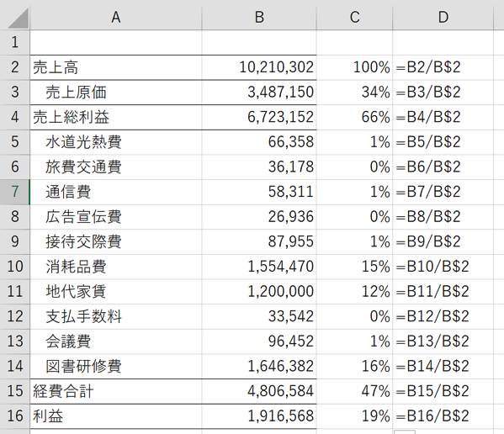Click the 図書研修費 16% cell
This screenshot has height=434, width=504.
(354, 366)
